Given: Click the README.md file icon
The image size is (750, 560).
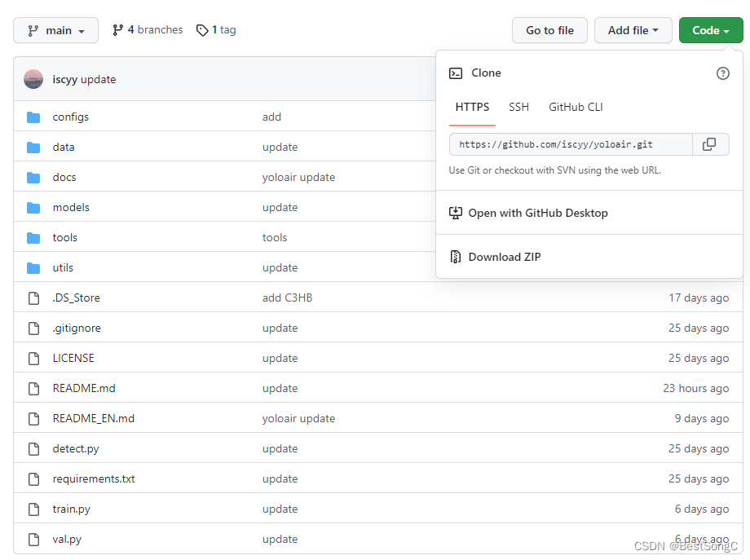Looking at the screenshot, I should click(x=33, y=388).
